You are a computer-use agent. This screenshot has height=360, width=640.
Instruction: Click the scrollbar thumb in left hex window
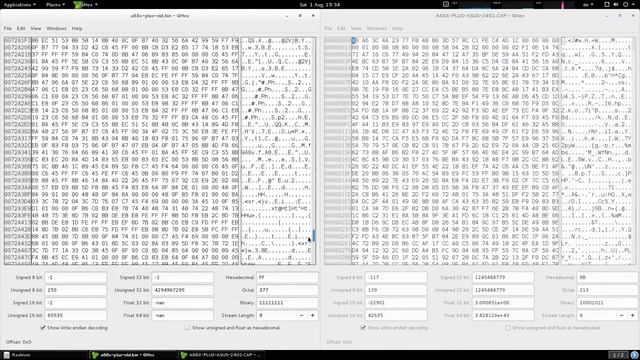314,236
